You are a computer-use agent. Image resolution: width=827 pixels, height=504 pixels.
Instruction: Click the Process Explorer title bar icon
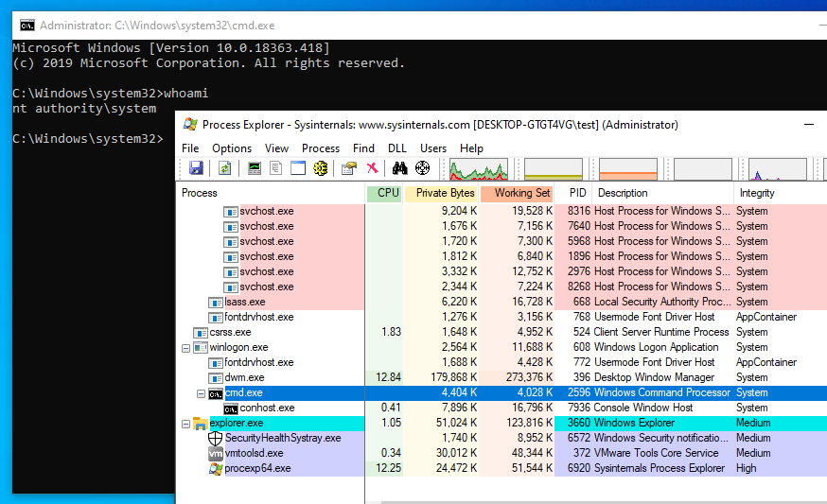tap(190, 125)
